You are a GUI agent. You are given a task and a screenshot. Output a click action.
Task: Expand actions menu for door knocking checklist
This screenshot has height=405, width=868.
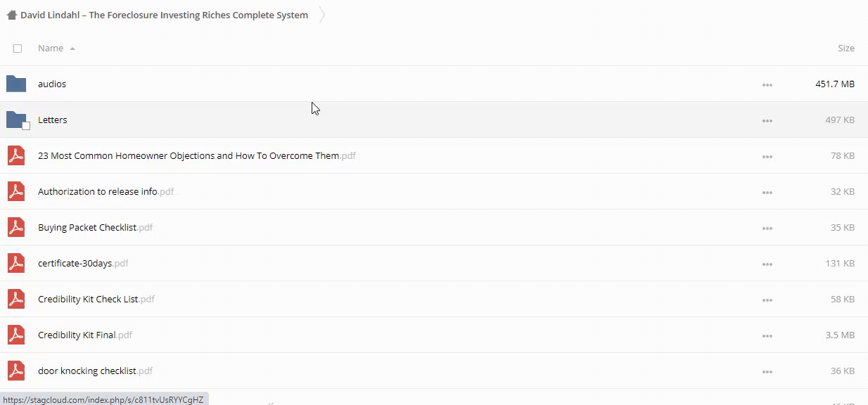[767, 371]
